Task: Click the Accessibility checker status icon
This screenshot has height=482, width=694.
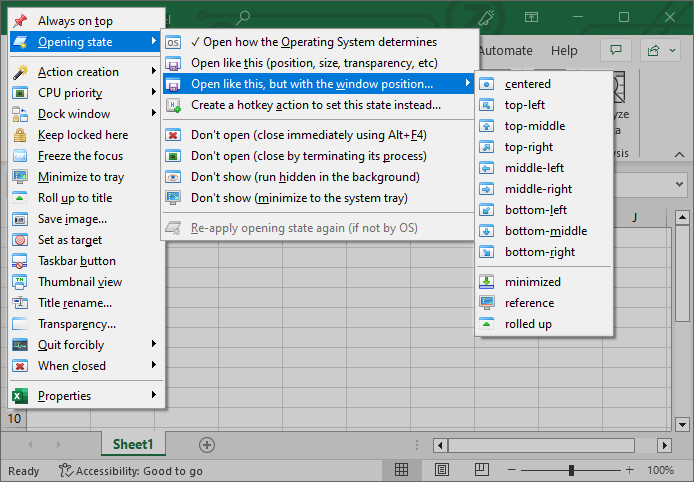Action: 66,470
